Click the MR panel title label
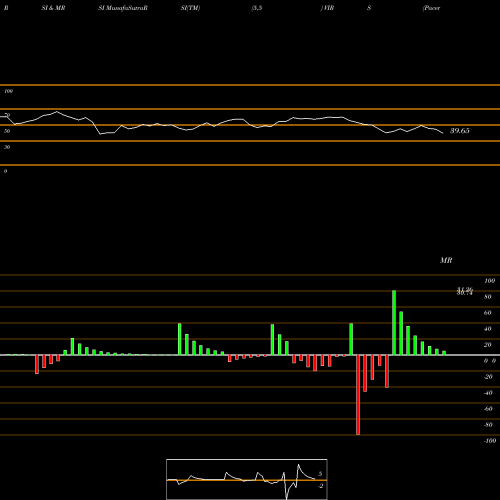The image size is (500, 500). 446,260
